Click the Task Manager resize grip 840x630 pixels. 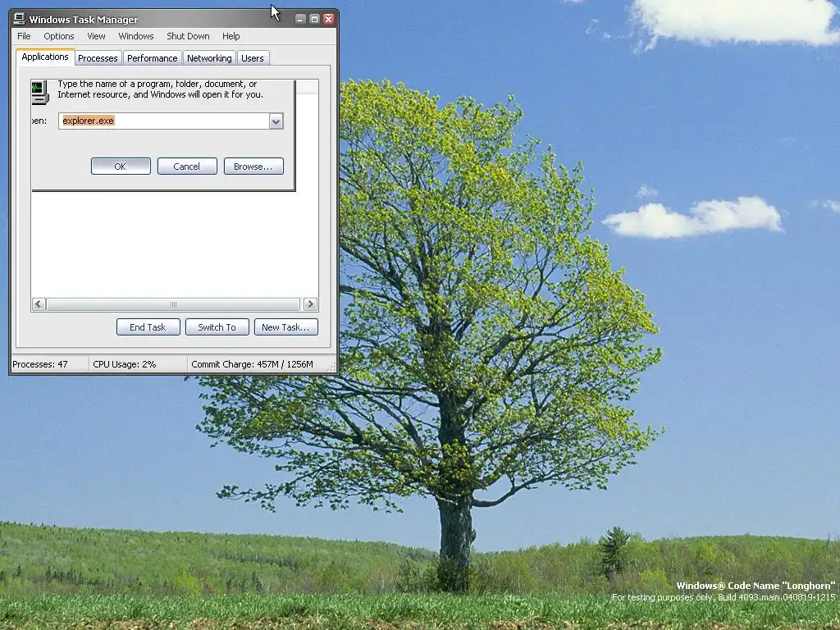(x=332, y=367)
